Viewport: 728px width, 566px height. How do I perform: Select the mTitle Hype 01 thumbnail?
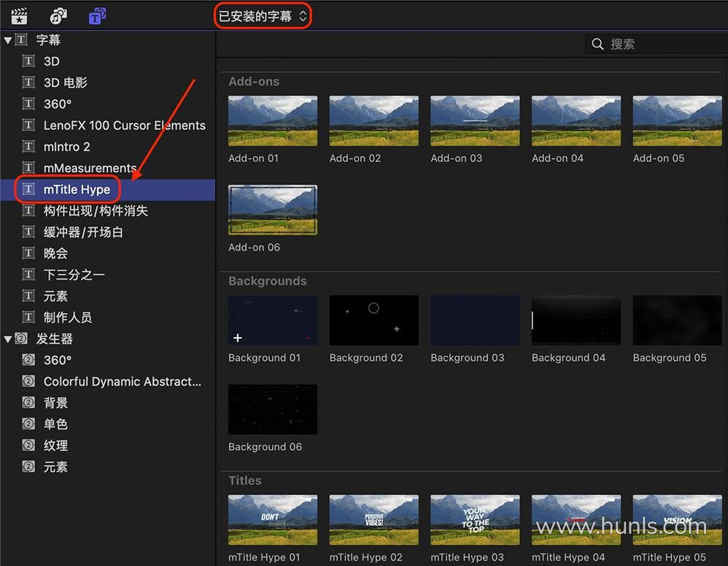(273, 520)
